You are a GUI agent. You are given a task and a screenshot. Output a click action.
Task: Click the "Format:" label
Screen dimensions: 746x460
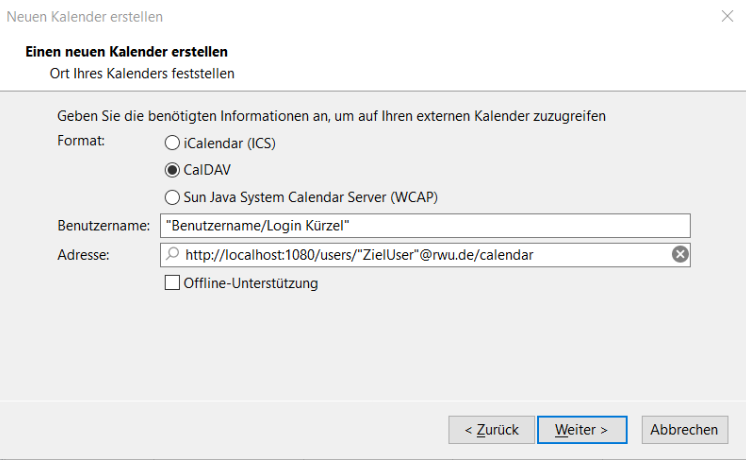click(81, 141)
